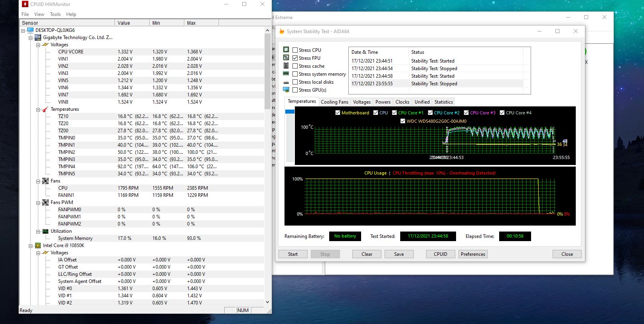Viewport: 644px width, 324px height.
Task: Open the Tools menu in HWMonitor
Action: (x=55, y=14)
